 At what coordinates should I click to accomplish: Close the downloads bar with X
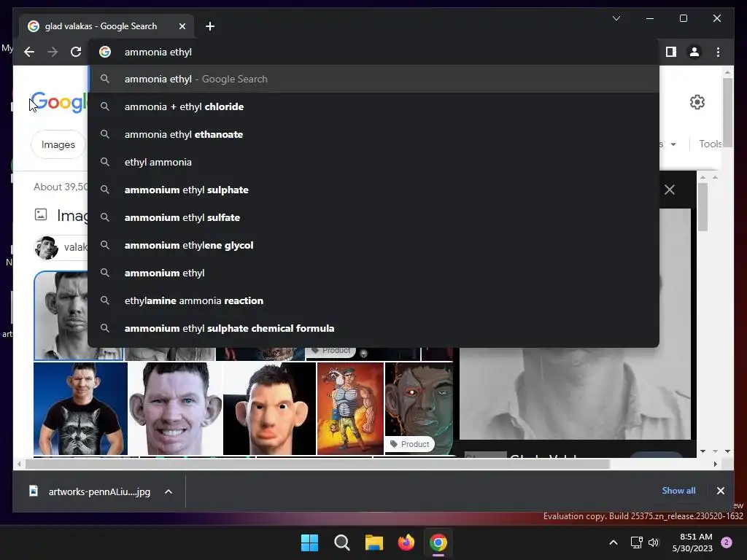coord(720,491)
